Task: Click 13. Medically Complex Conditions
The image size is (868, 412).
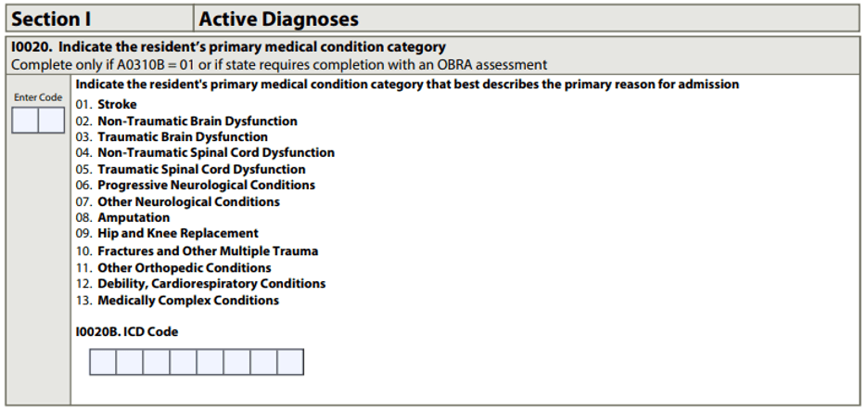Action: 177,301
